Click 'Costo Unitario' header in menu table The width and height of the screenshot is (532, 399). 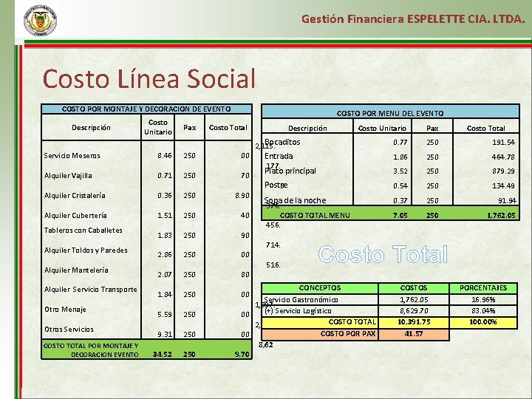[382, 129]
